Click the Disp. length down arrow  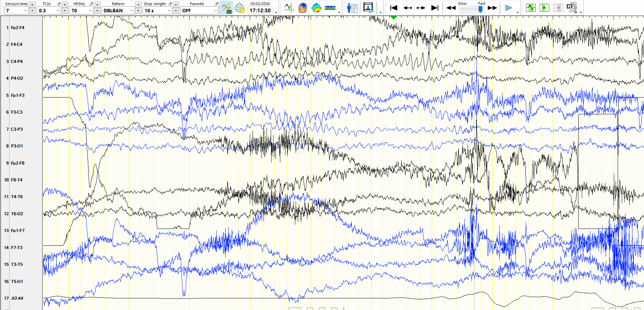point(176,11)
